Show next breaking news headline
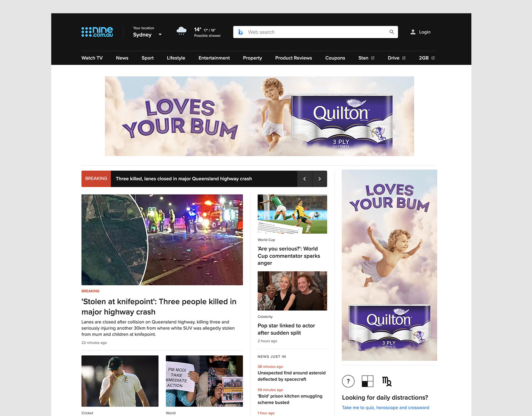 (319, 179)
